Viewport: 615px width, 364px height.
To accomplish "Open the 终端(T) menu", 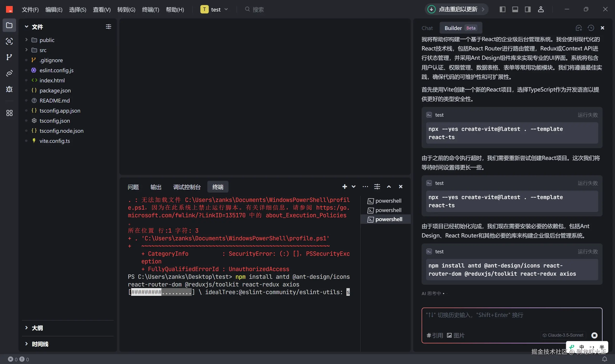I will click(150, 10).
